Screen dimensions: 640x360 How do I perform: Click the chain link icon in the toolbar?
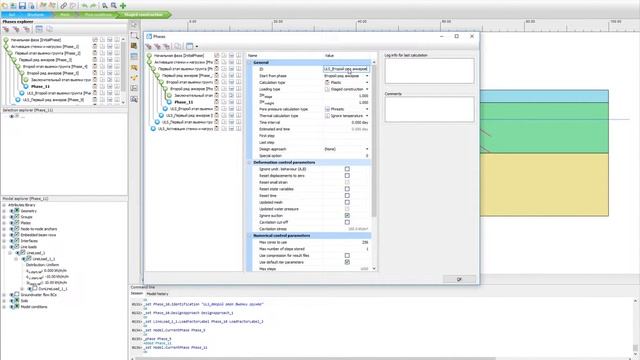coord(63,5)
